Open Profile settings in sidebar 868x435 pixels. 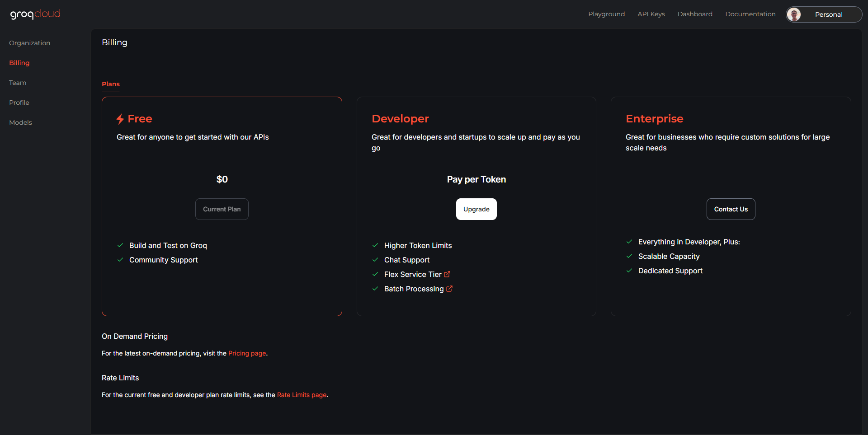19,103
